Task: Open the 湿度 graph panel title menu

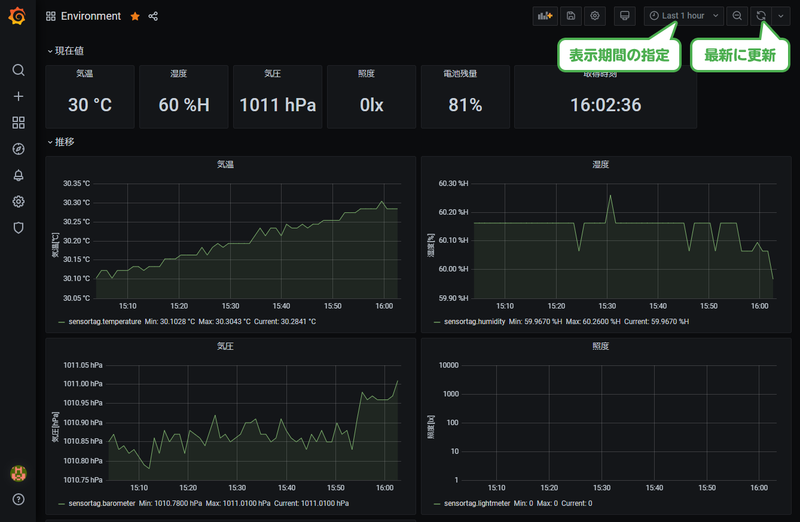Action: [601, 164]
